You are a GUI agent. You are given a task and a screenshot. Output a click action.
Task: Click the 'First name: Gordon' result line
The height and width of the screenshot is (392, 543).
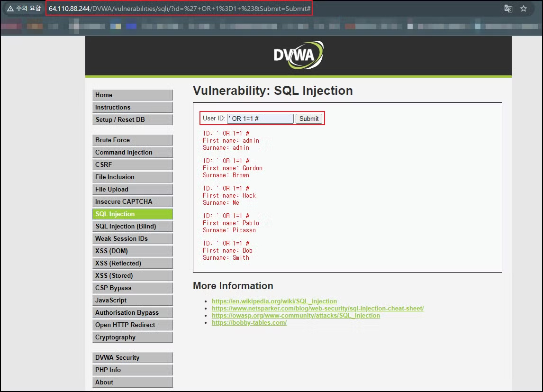[233, 168]
